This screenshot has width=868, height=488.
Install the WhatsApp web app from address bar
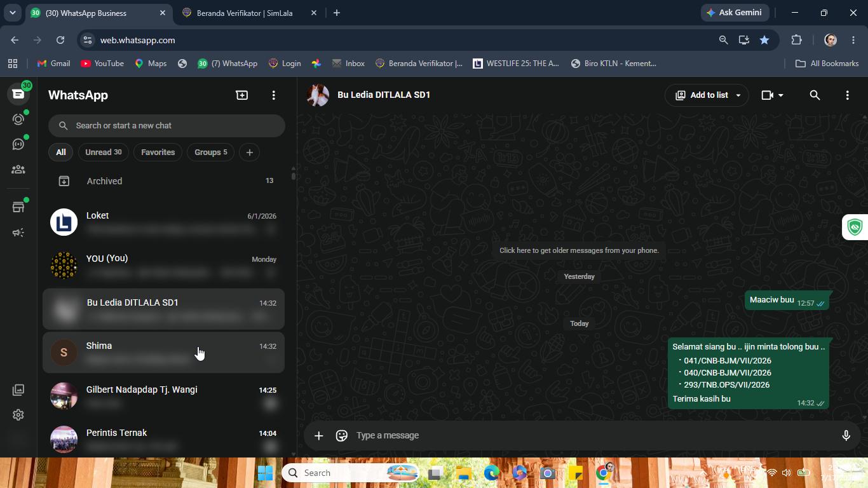click(743, 40)
